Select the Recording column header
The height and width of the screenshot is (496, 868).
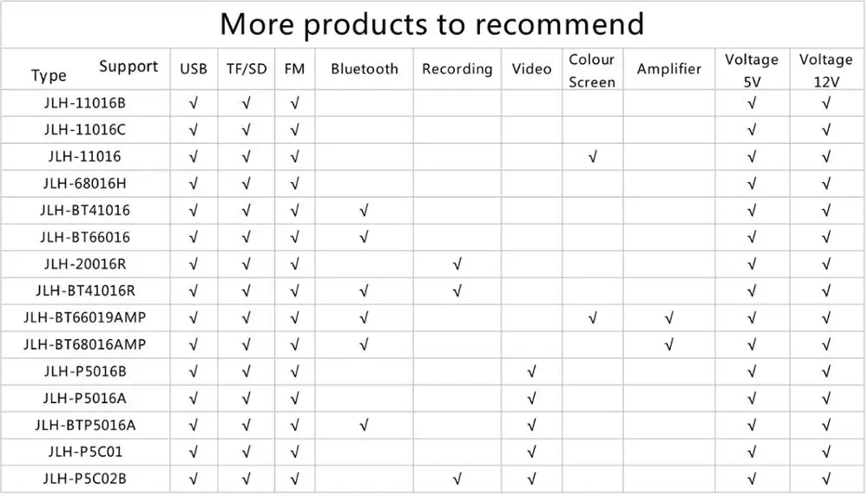(457, 69)
